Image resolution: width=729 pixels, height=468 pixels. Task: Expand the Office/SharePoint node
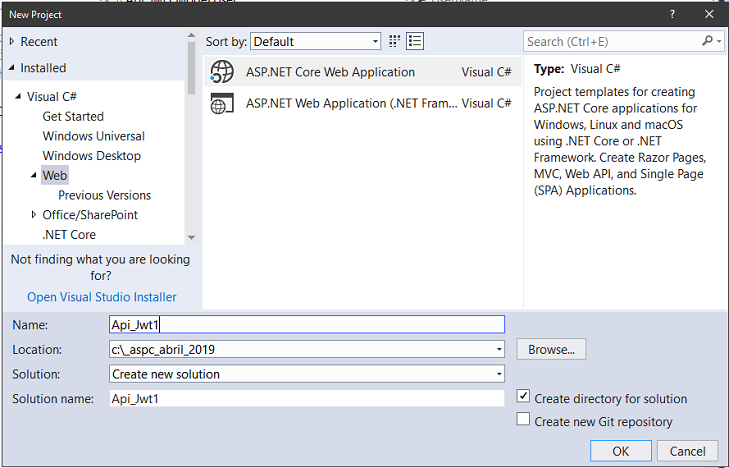click(x=33, y=215)
